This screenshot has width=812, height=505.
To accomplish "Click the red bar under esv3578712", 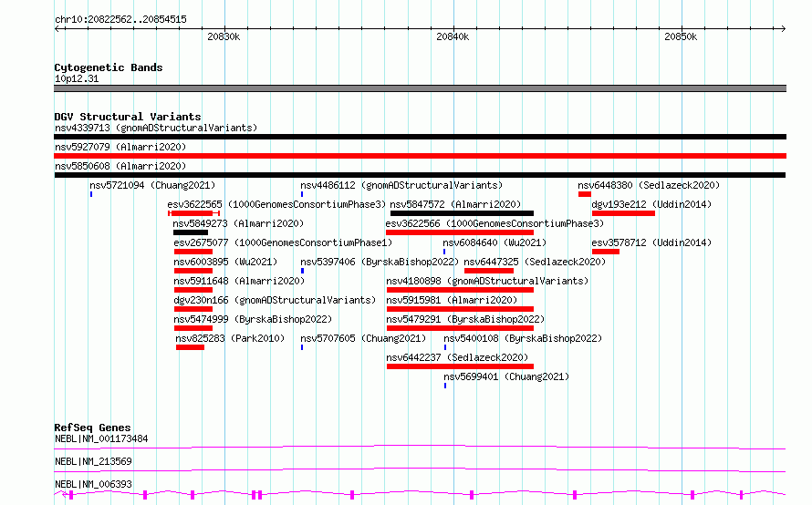I will [x=606, y=252].
